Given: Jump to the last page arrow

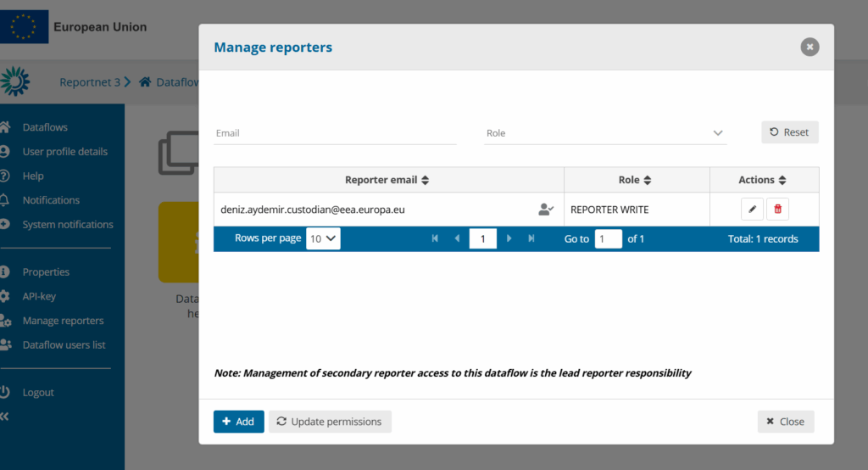Looking at the screenshot, I should coord(531,239).
